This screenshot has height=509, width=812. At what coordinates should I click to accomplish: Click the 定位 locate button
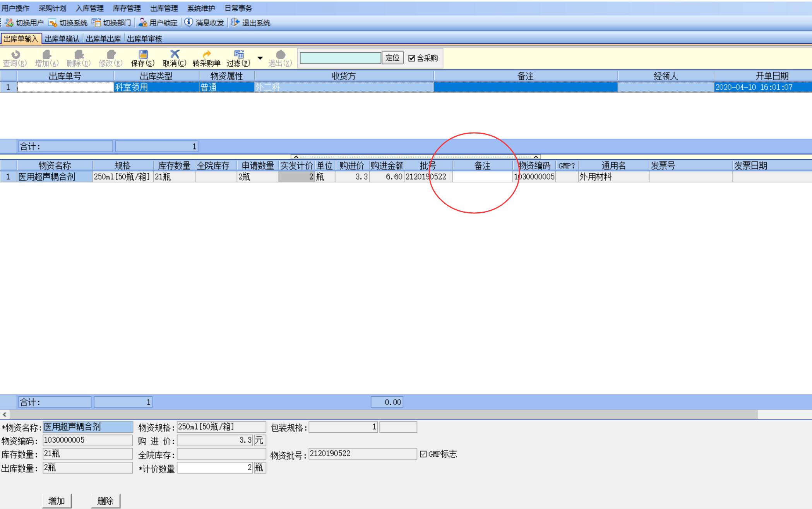click(x=392, y=58)
